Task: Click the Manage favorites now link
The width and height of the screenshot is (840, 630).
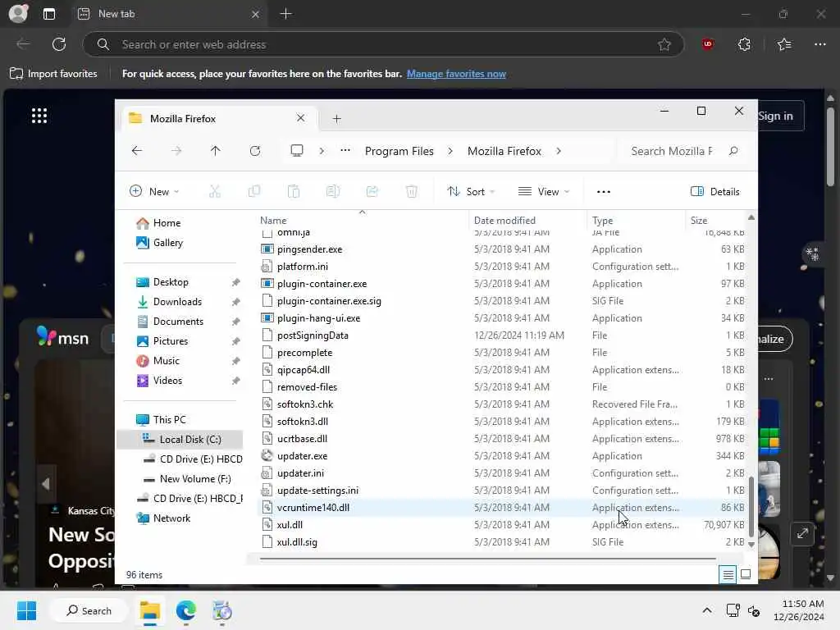Action: coord(456,74)
